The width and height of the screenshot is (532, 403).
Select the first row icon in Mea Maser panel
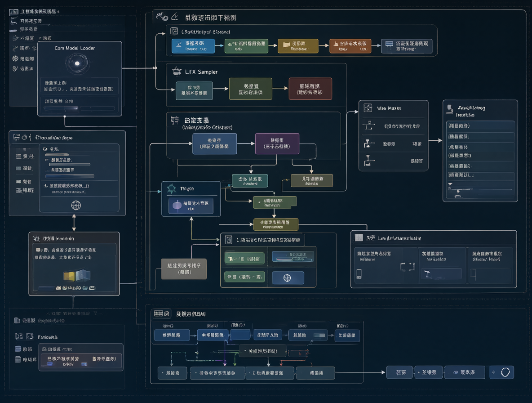pyautogui.click(x=369, y=125)
